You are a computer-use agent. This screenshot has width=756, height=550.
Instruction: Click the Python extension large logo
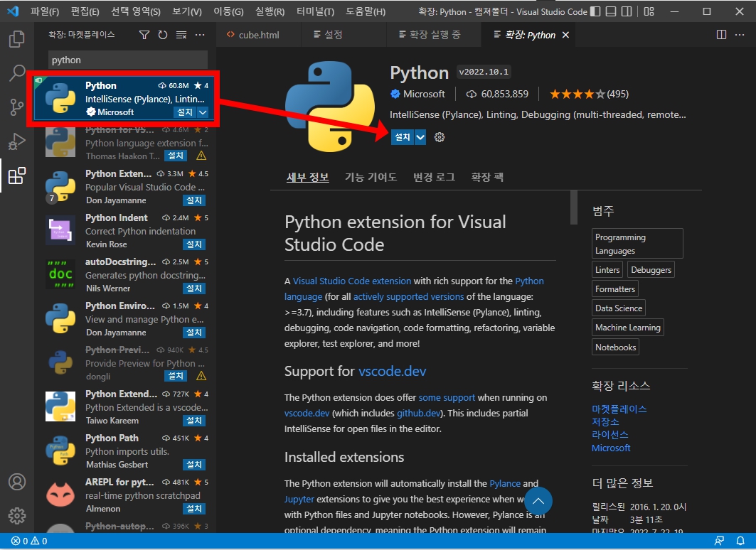click(x=330, y=107)
